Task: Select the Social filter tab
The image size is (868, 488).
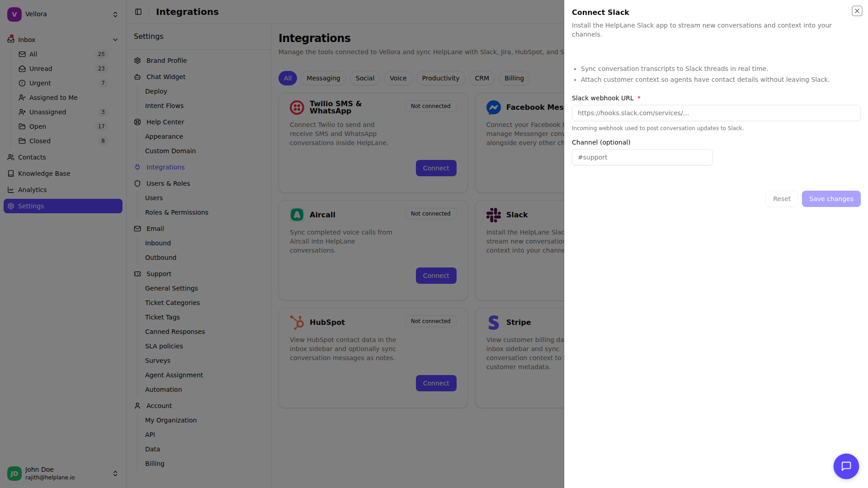Action: click(365, 78)
